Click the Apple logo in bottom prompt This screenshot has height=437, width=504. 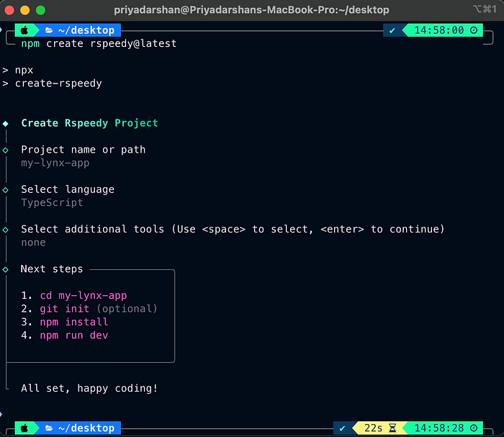(x=24, y=428)
